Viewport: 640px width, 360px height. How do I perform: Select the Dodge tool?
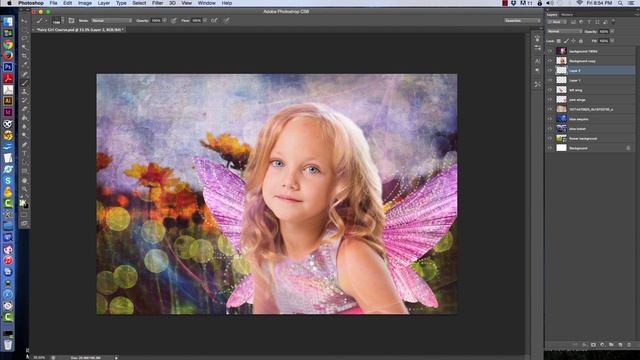point(24,136)
